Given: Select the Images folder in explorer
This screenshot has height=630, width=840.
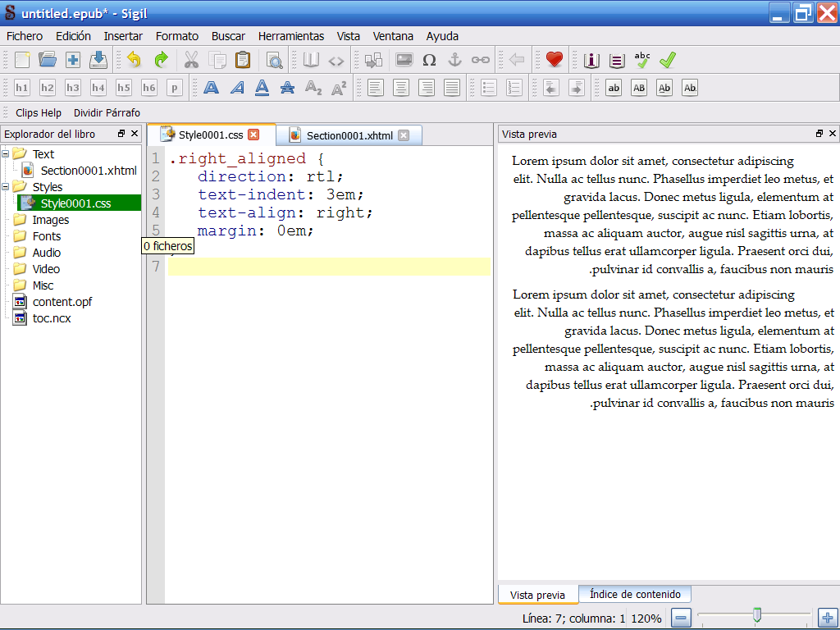Looking at the screenshot, I should click(50, 220).
